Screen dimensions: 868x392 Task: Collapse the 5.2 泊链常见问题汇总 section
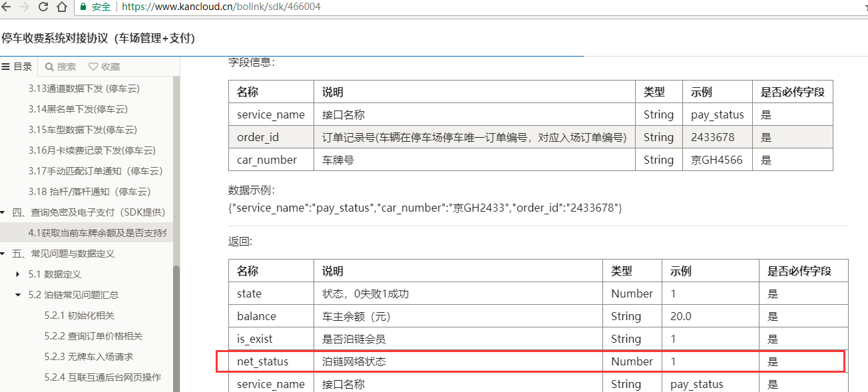click(x=18, y=295)
